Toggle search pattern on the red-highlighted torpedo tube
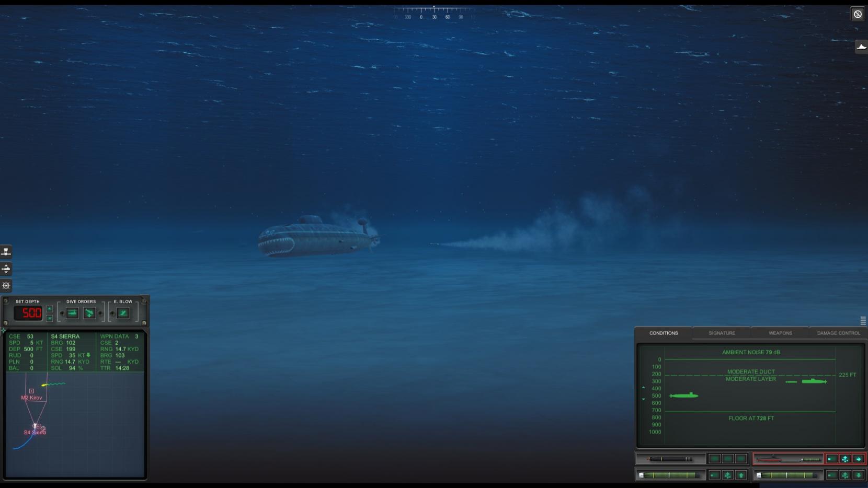The image size is (868, 488). (x=845, y=459)
